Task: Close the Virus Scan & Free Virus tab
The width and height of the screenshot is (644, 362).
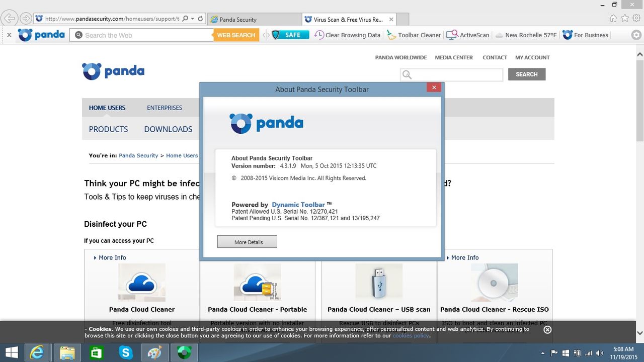Action: click(390, 20)
